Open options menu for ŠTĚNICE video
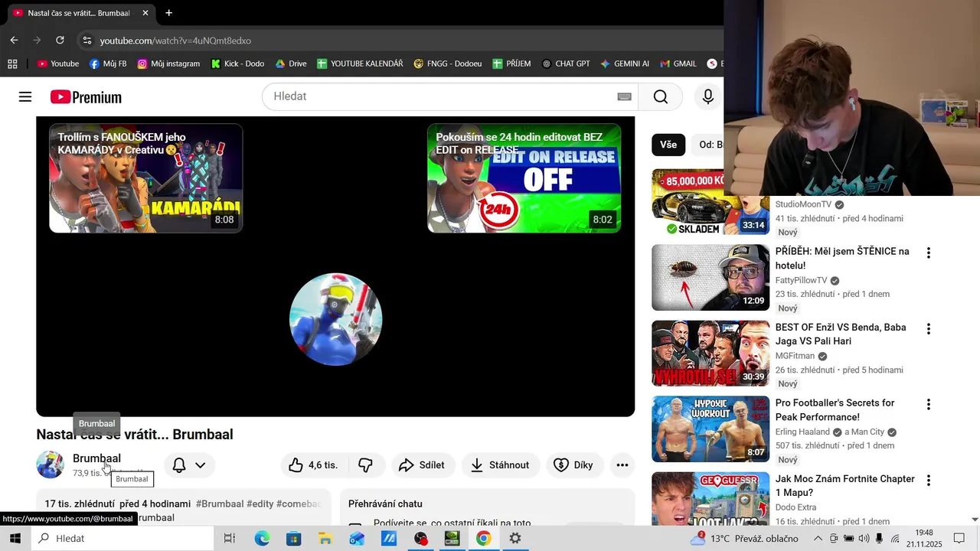980x551 pixels. [x=929, y=253]
